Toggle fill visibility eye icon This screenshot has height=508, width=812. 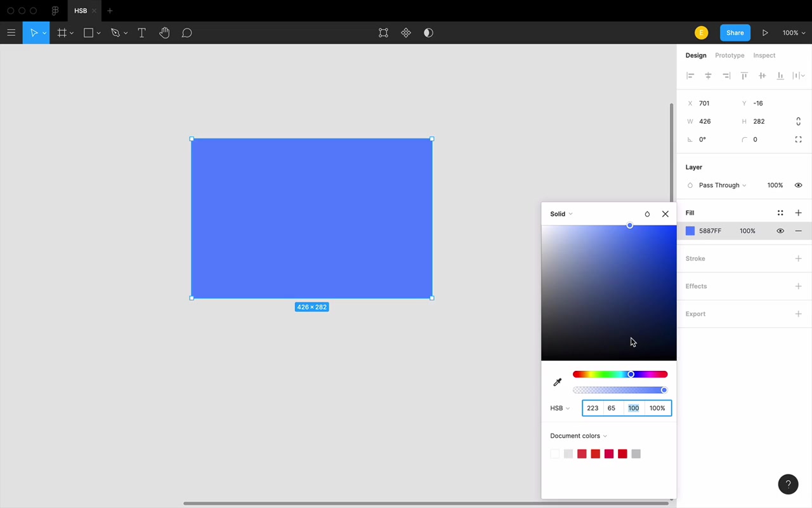tap(780, 231)
